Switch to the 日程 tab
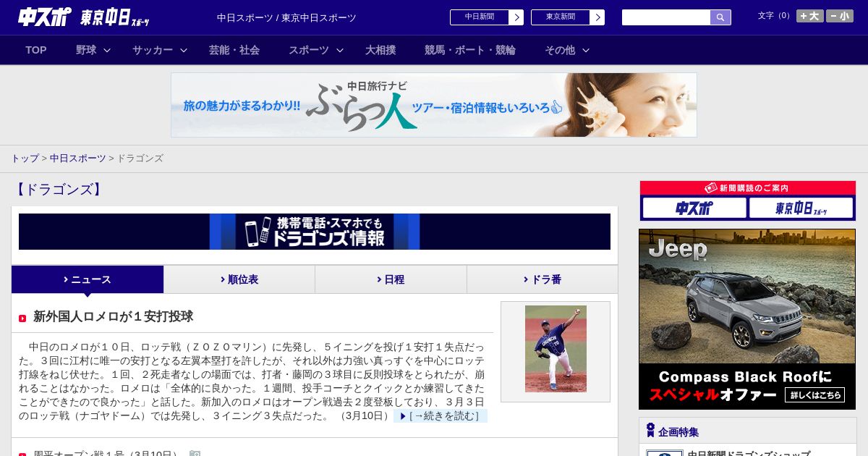This screenshot has width=868, height=456. coord(391,279)
